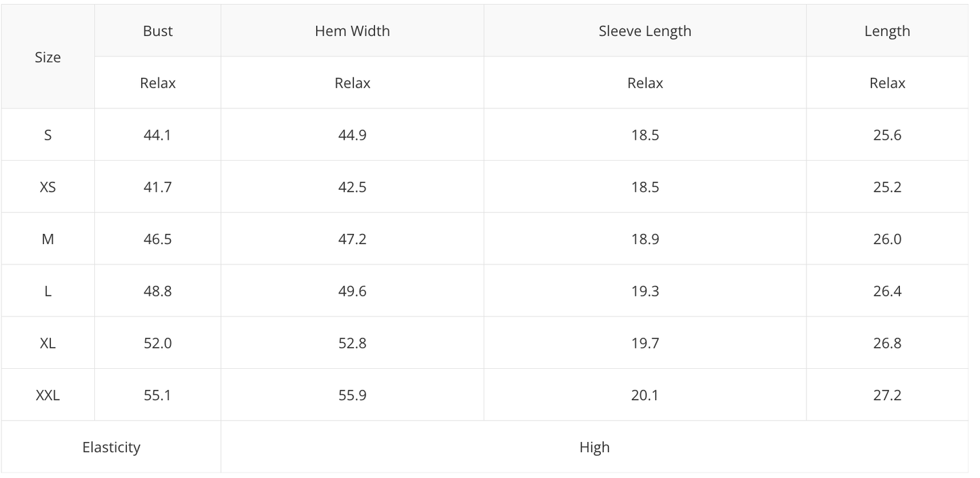Screen dimensions: 980x478
Task: Select the High elasticity value cell
Action: 594,447
